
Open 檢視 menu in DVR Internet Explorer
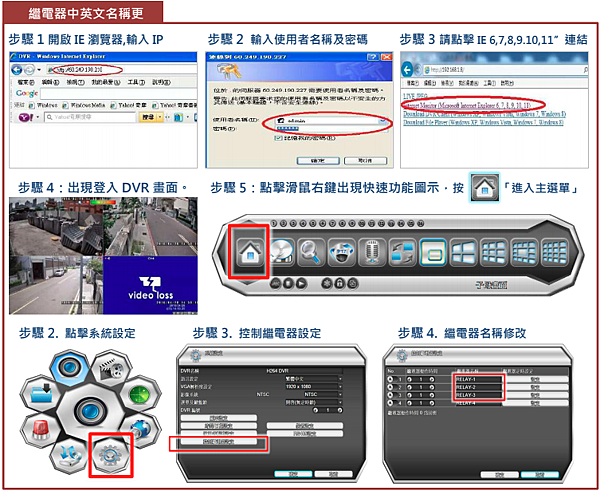(x=75, y=82)
